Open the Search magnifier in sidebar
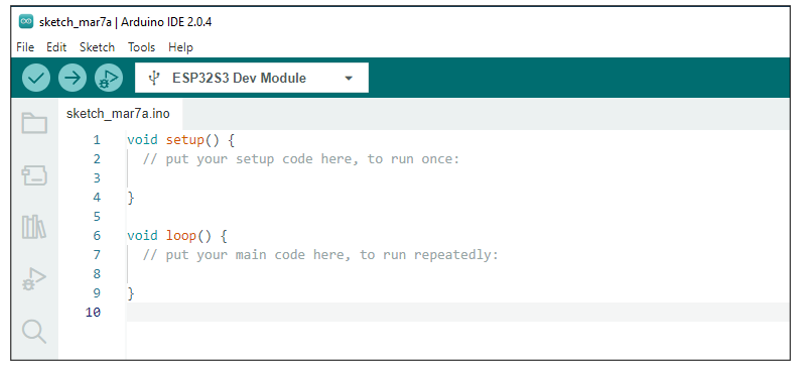 34,331
